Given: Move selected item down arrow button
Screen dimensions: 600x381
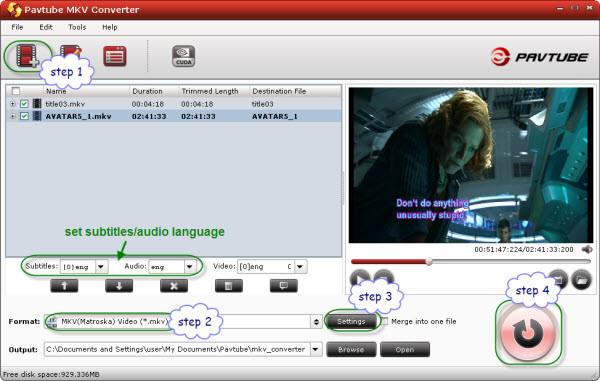Looking at the screenshot, I should point(119,285).
